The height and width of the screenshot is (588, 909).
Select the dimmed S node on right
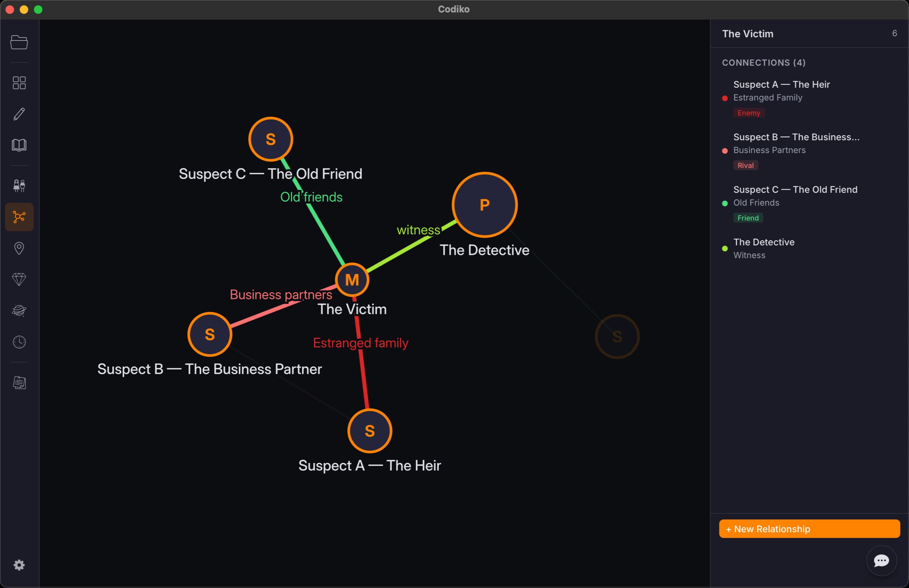coord(617,336)
